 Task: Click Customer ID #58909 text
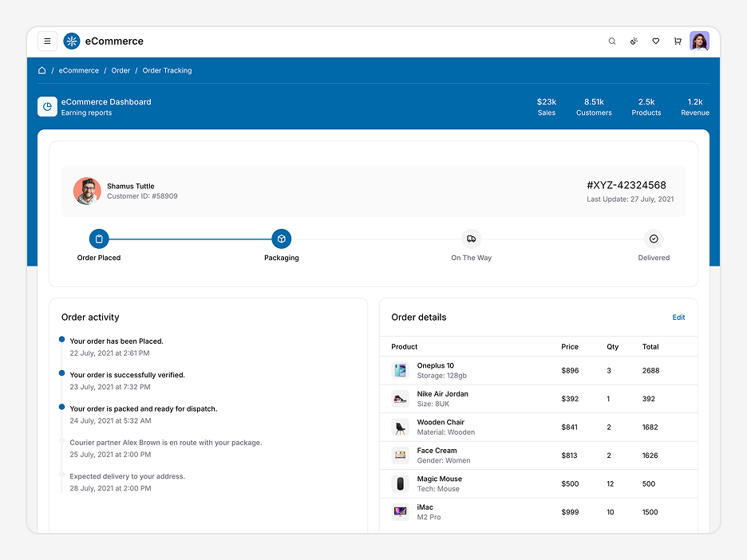[x=142, y=196]
